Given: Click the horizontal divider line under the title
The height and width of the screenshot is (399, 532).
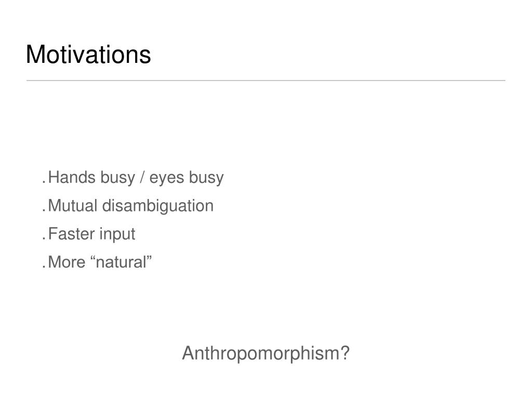Looking at the screenshot, I should click(x=265, y=81).
